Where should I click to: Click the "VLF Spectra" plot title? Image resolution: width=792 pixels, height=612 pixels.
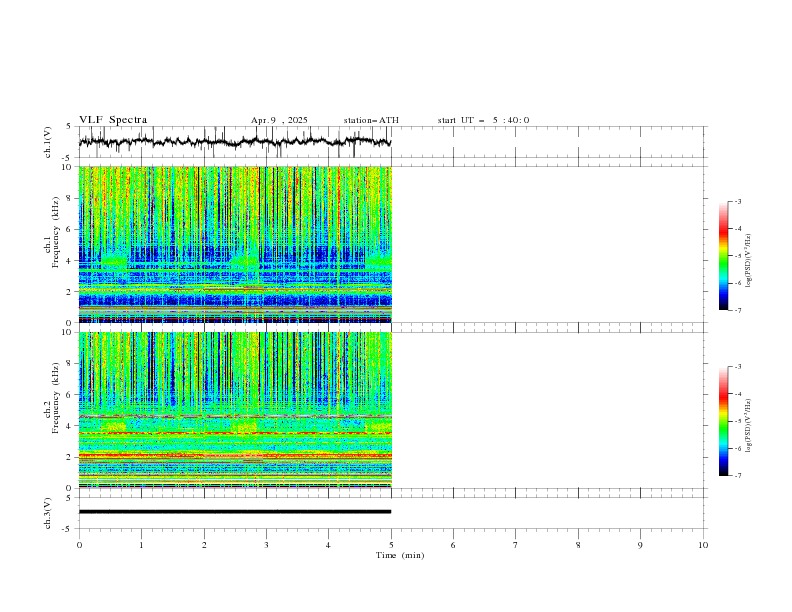pos(113,120)
